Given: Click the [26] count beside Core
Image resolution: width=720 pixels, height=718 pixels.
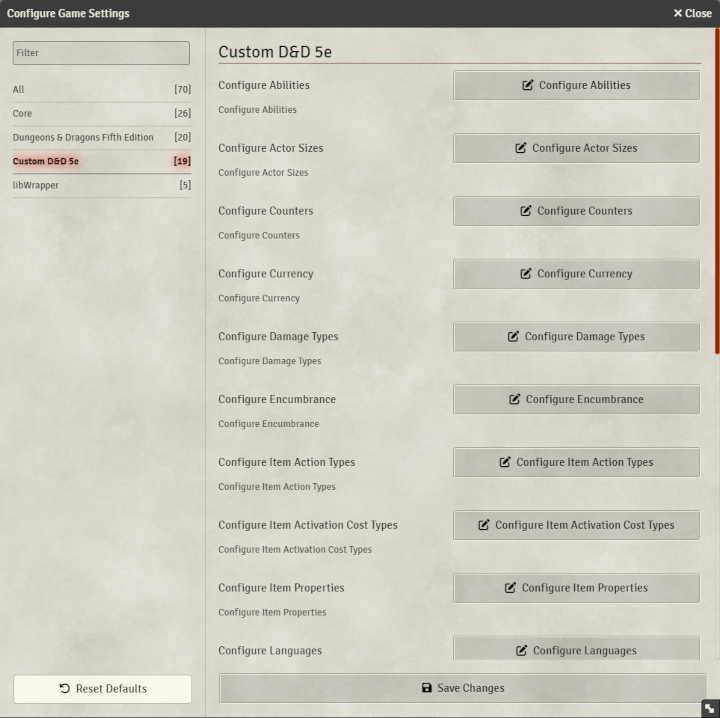Looking at the screenshot, I should (182, 113).
